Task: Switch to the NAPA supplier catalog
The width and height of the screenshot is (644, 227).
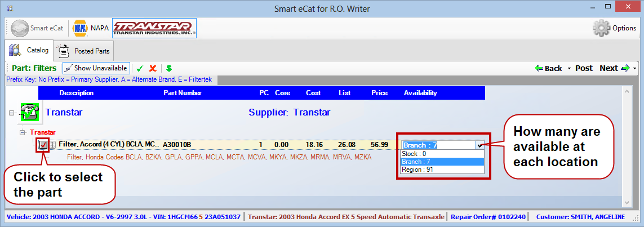Action: click(90, 28)
